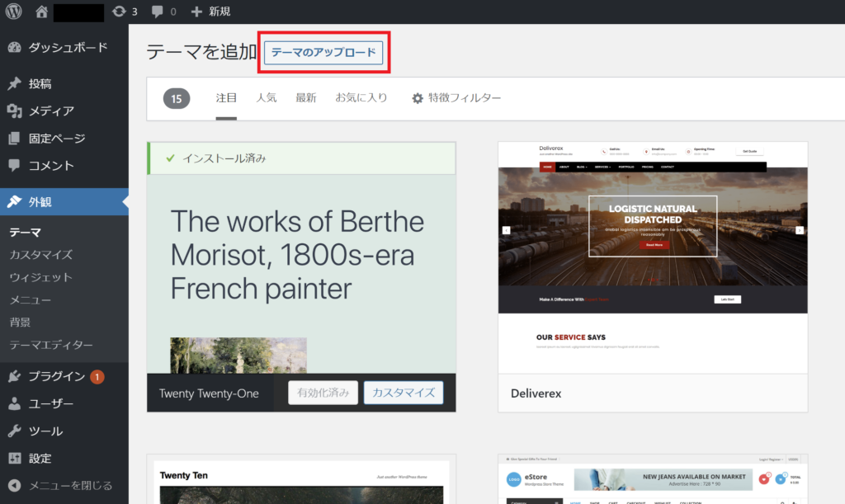Switch to 最新 tab
This screenshot has height=504, width=845.
point(305,98)
